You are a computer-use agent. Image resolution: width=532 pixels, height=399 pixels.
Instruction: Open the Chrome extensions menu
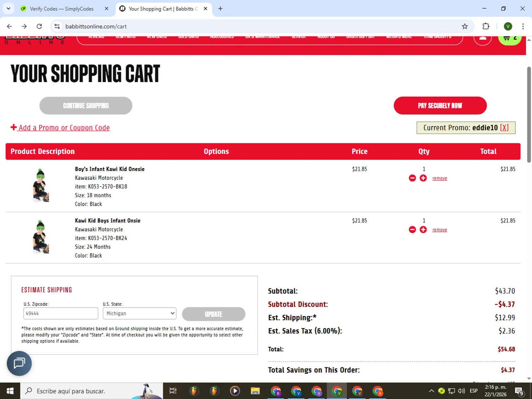pyautogui.click(x=486, y=26)
